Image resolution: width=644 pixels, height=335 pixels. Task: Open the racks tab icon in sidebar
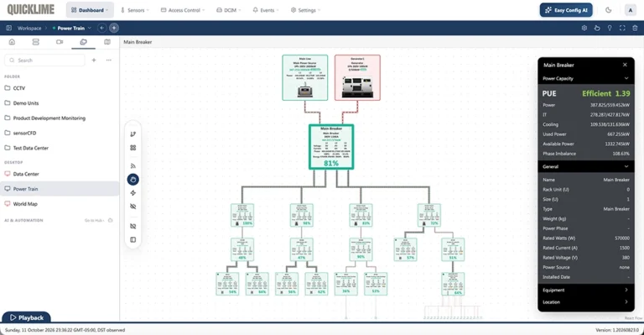[x=36, y=42]
